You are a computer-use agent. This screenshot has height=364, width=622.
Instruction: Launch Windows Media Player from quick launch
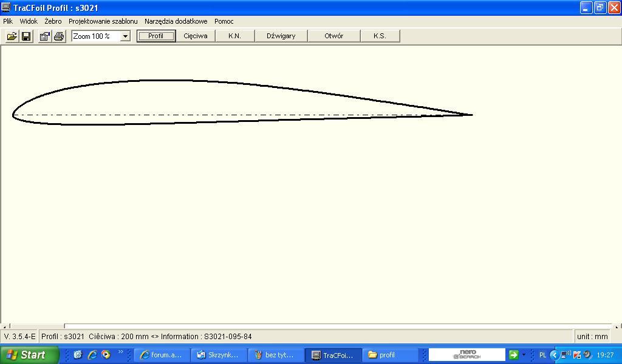106,355
